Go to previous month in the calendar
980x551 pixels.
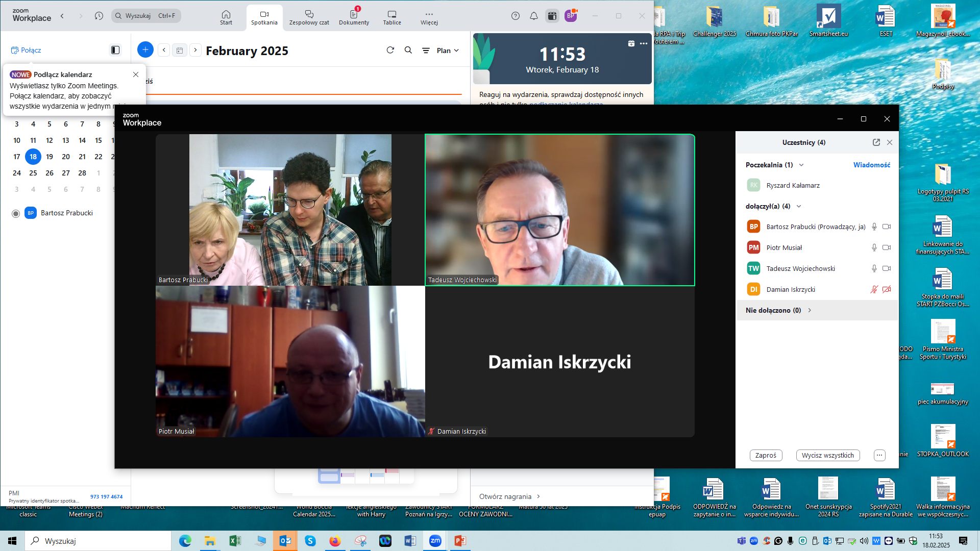(164, 50)
